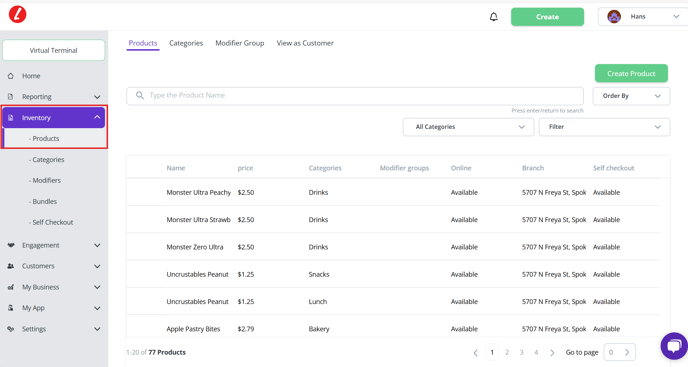This screenshot has height=367, width=688.
Task: Select Categories in Inventory submenu
Action: coord(47,159)
